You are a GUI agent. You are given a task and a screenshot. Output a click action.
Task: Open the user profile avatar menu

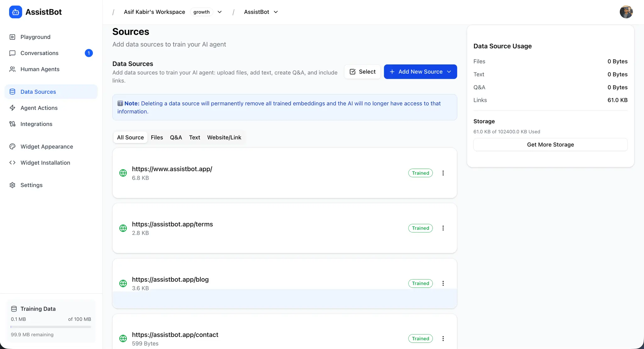[626, 12]
